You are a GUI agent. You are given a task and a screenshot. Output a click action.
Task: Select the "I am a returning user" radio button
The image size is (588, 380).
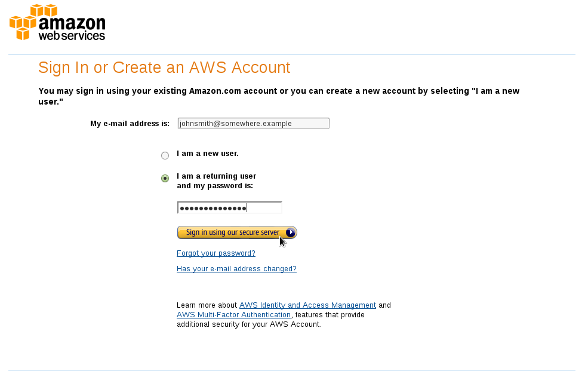point(165,178)
